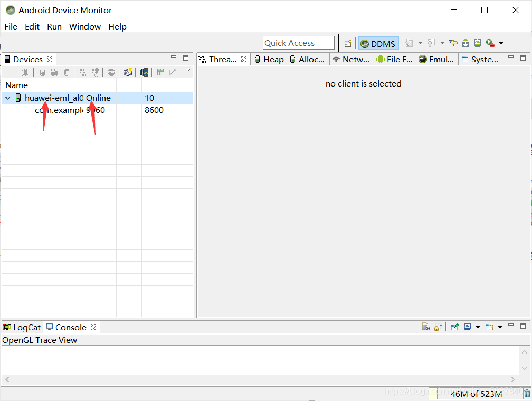Open the Previous Annotation dropdown arrow
The width and height of the screenshot is (532, 401).
click(442, 43)
